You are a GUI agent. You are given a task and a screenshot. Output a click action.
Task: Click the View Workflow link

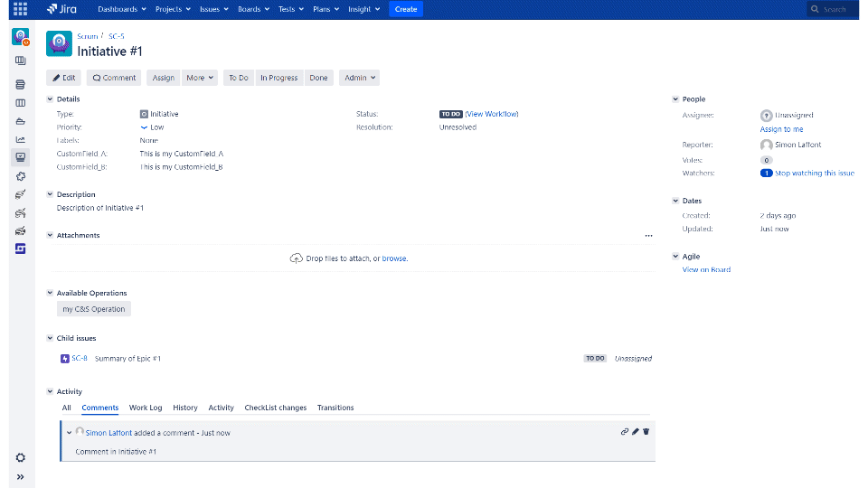coord(492,114)
